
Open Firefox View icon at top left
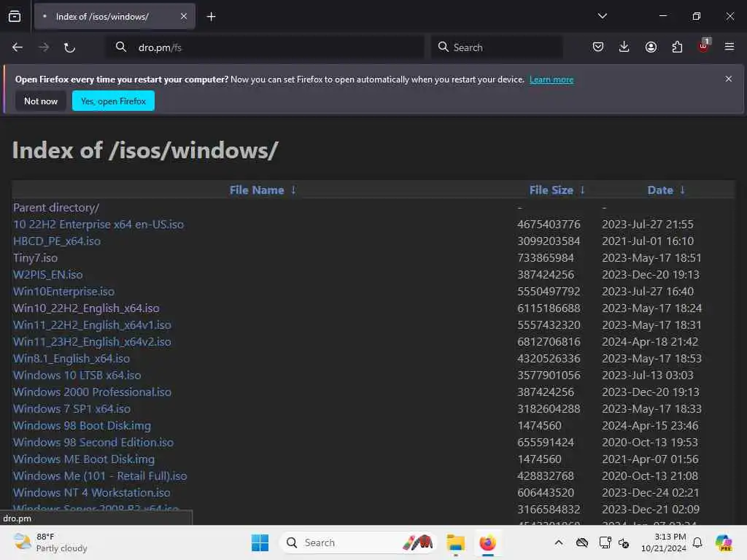click(x=15, y=17)
